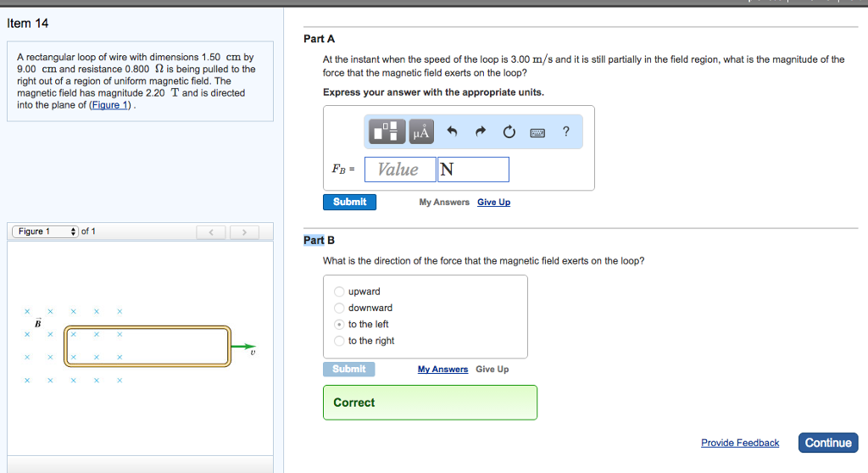Reset the answer box
The height and width of the screenshot is (473, 868).
[x=509, y=132]
